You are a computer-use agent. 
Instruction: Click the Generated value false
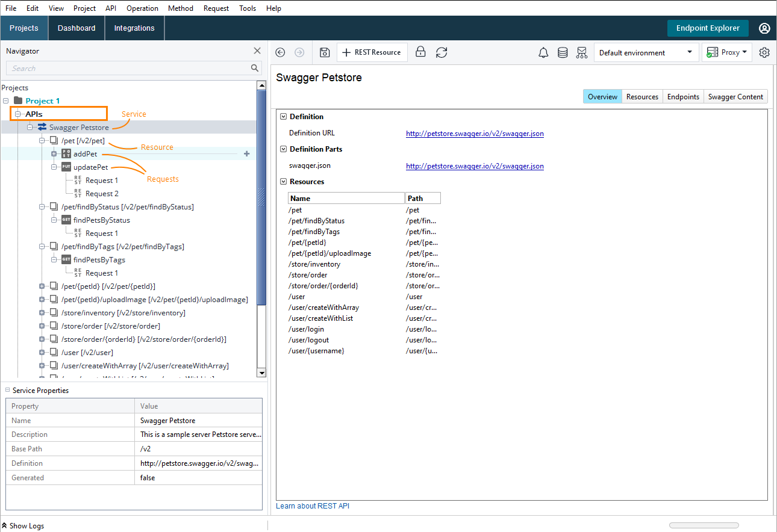point(199,478)
